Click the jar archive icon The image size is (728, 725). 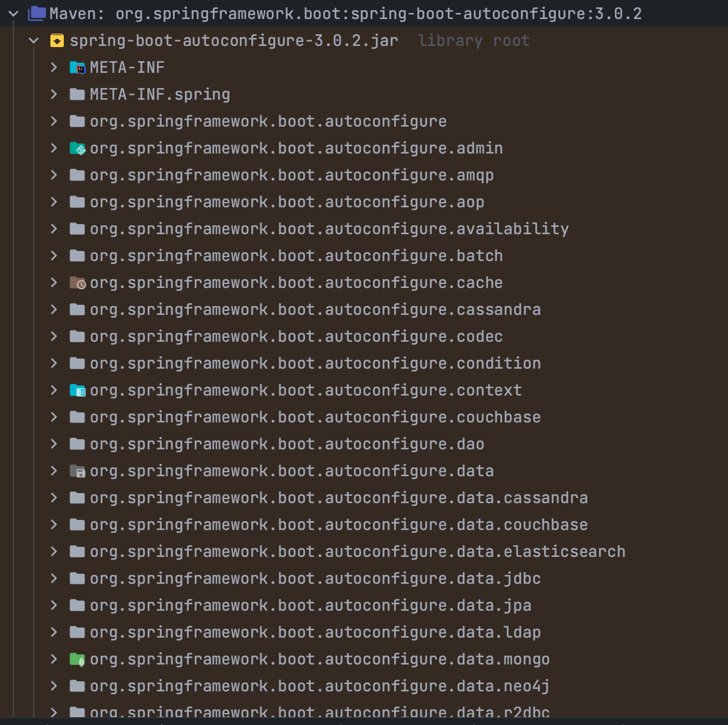[x=57, y=40]
